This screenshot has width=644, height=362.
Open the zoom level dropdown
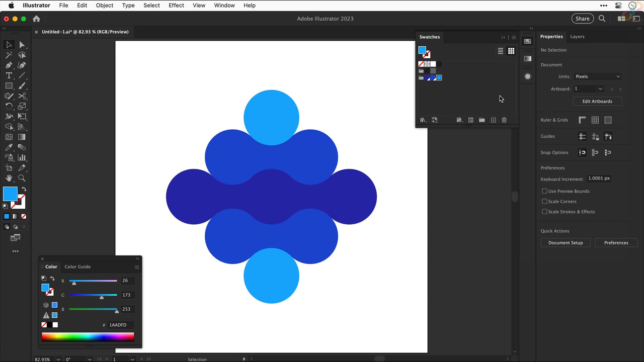point(59,359)
